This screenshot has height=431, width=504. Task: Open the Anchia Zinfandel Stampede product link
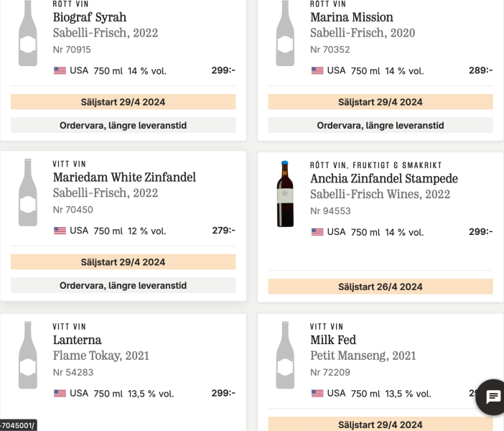[384, 179]
